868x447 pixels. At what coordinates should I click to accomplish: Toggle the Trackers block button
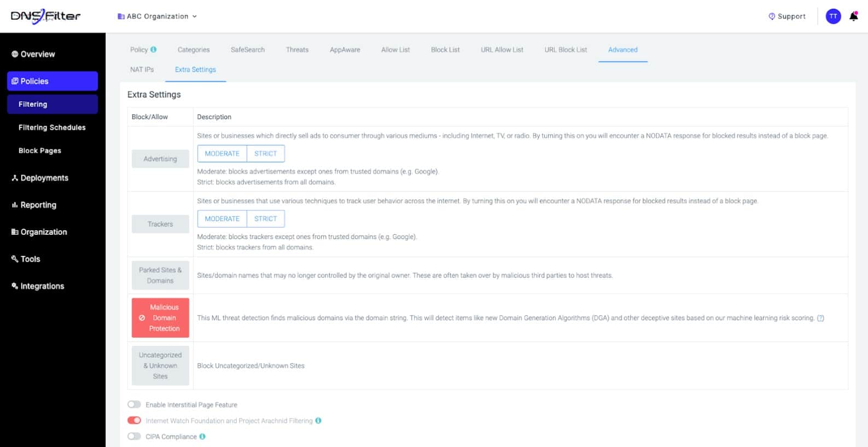[x=160, y=224]
